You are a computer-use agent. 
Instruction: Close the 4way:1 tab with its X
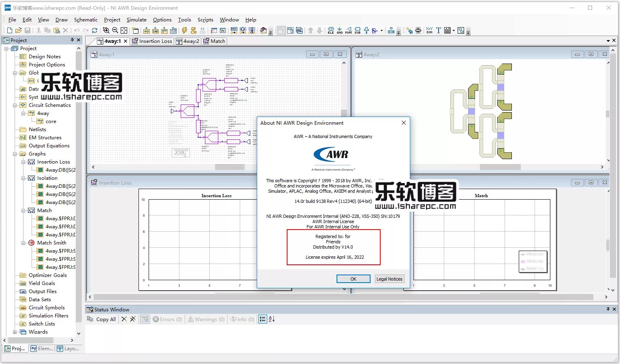126,41
